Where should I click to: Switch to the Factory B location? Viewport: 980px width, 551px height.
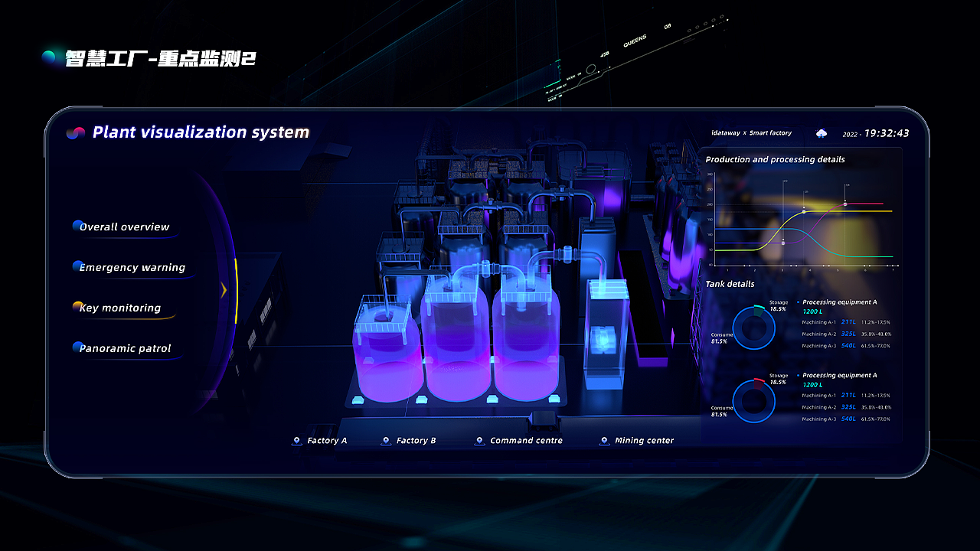click(409, 441)
